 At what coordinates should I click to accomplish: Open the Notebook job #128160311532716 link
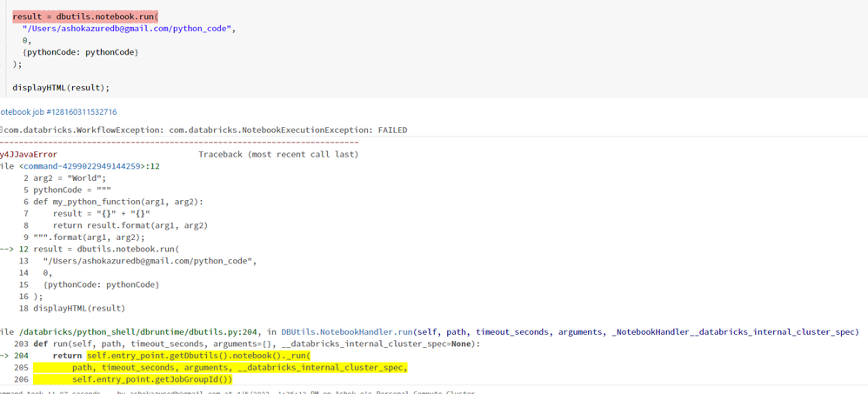point(58,112)
